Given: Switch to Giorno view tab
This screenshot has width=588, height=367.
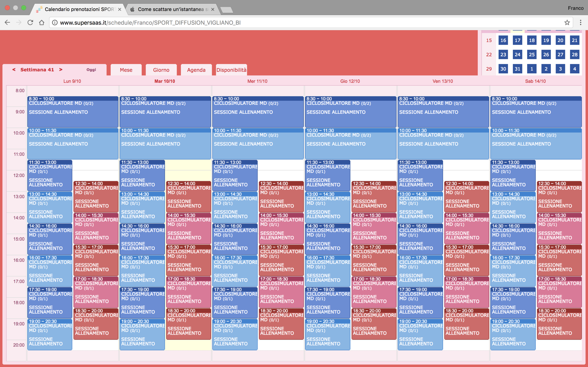Looking at the screenshot, I should (x=161, y=70).
